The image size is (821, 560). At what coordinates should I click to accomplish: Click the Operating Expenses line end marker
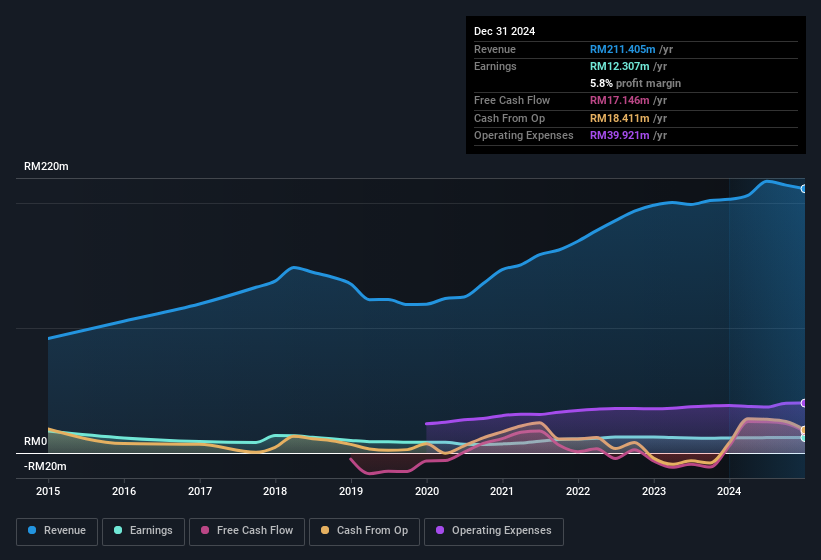(804, 403)
